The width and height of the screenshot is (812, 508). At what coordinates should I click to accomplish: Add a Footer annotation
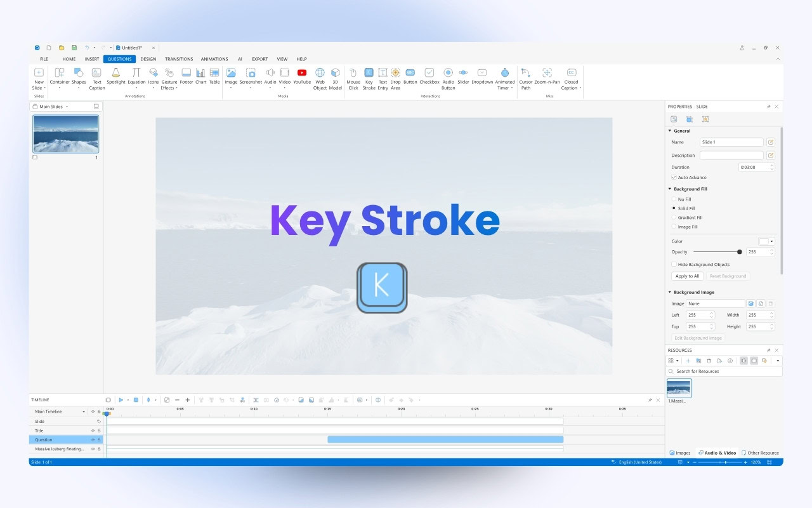pyautogui.click(x=186, y=76)
